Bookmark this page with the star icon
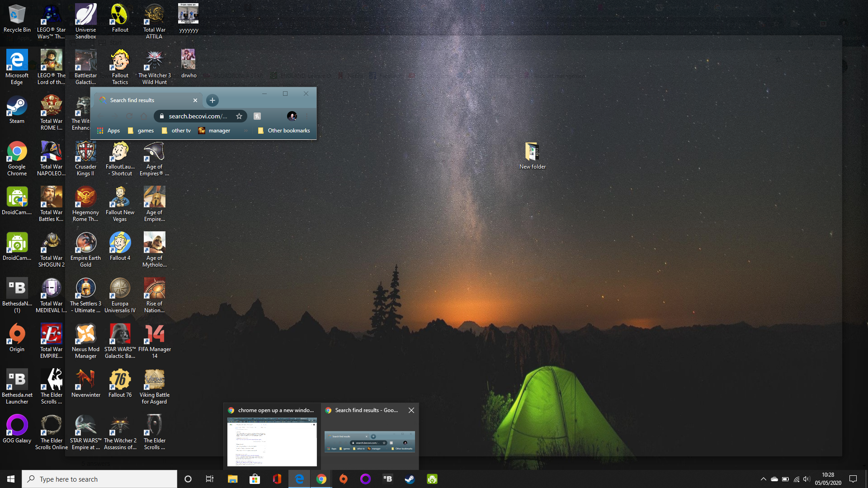Viewport: 868px width, 488px height. [x=239, y=116]
